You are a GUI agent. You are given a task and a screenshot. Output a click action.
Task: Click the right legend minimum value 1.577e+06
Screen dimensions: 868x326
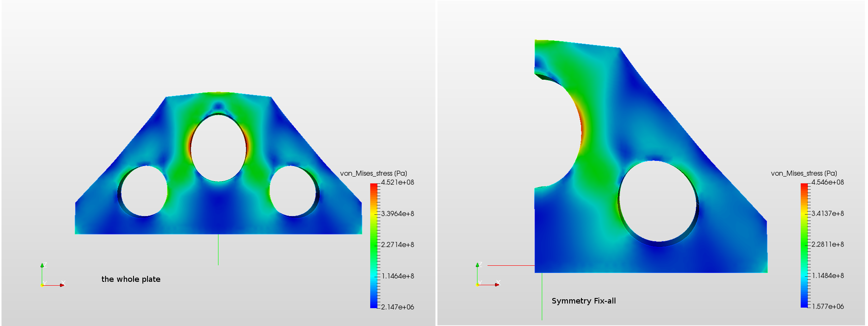(x=828, y=306)
